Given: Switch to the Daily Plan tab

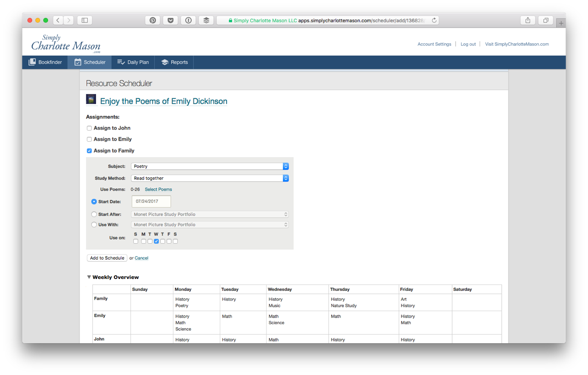Looking at the screenshot, I should (133, 62).
